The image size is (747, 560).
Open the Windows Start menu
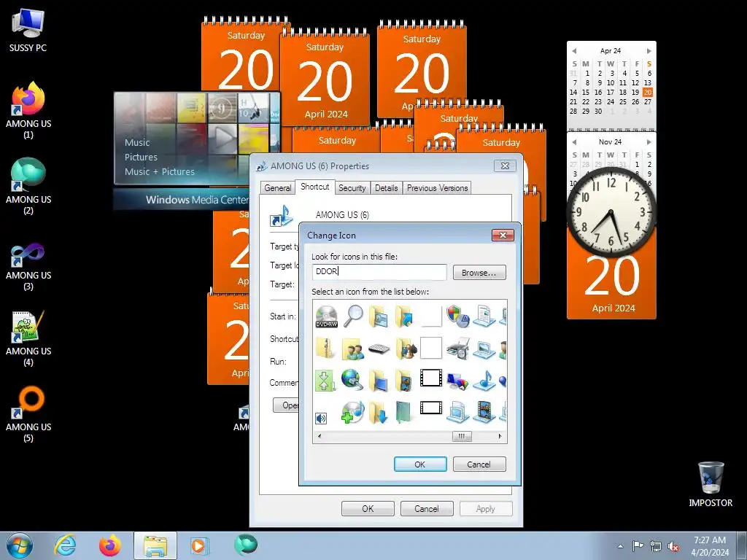(20, 545)
